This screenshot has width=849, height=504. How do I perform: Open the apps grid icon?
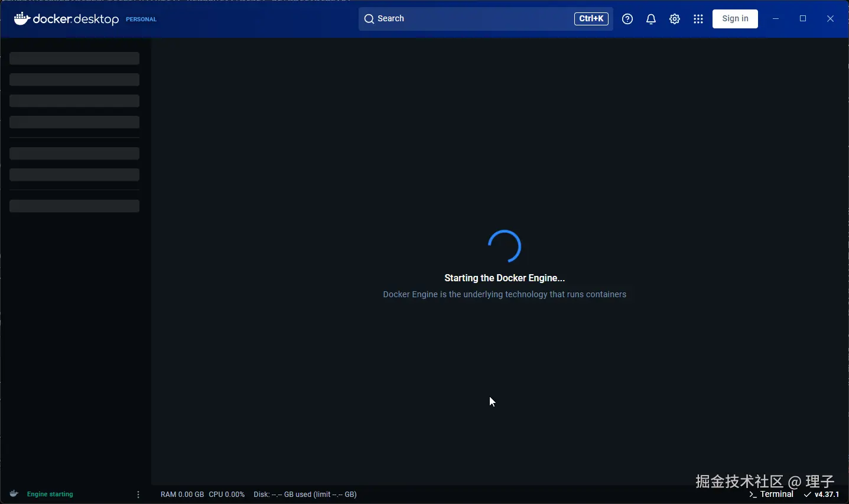click(698, 19)
